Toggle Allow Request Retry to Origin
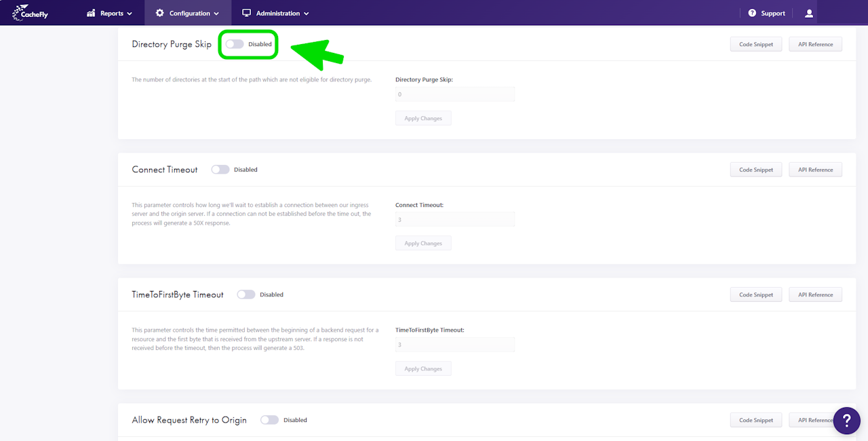The image size is (868, 441). pos(269,420)
